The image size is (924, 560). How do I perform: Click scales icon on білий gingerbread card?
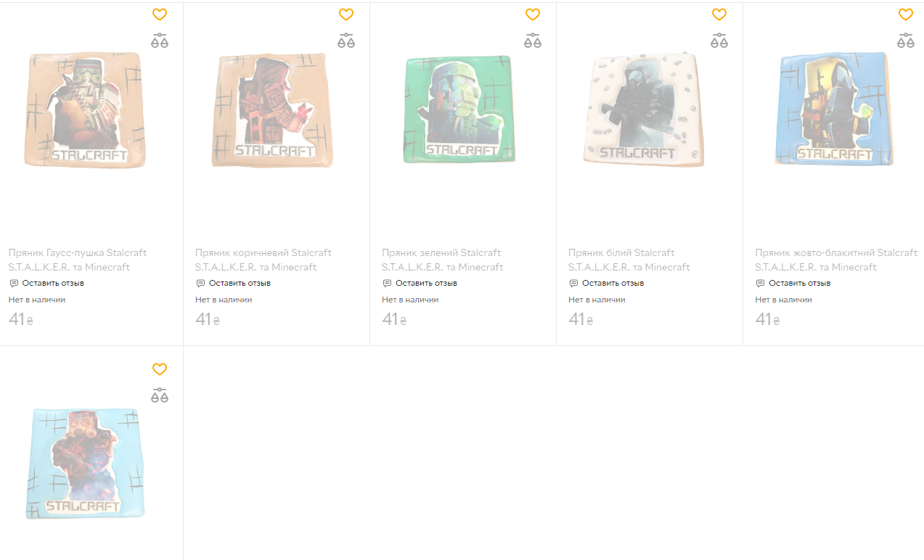click(x=719, y=41)
